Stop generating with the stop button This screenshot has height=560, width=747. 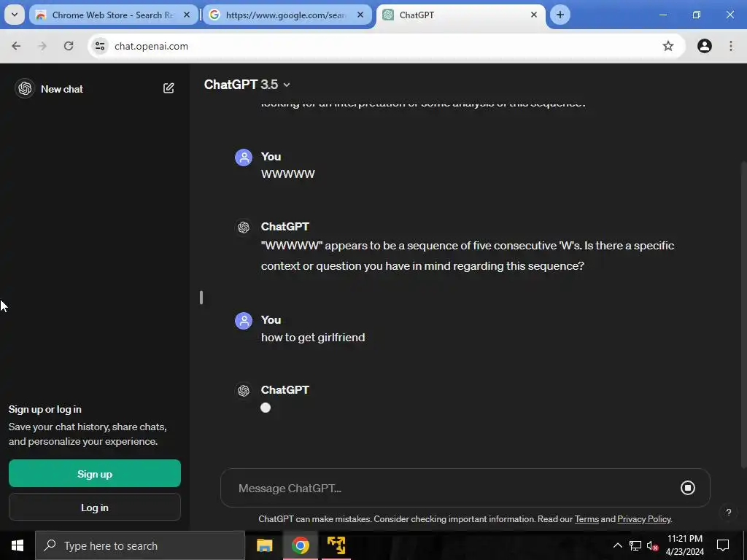point(687,488)
